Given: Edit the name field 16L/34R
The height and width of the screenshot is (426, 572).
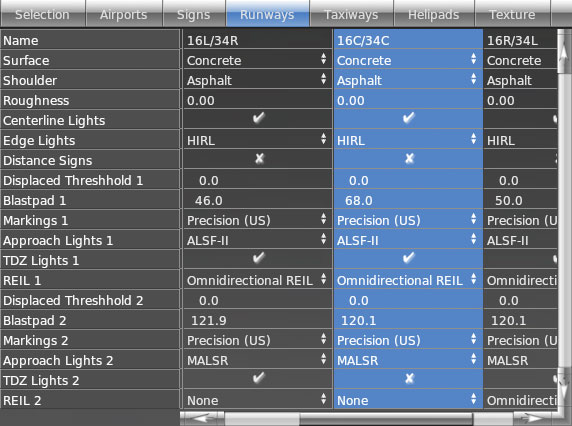Looking at the screenshot, I should [x=258, y=40].
